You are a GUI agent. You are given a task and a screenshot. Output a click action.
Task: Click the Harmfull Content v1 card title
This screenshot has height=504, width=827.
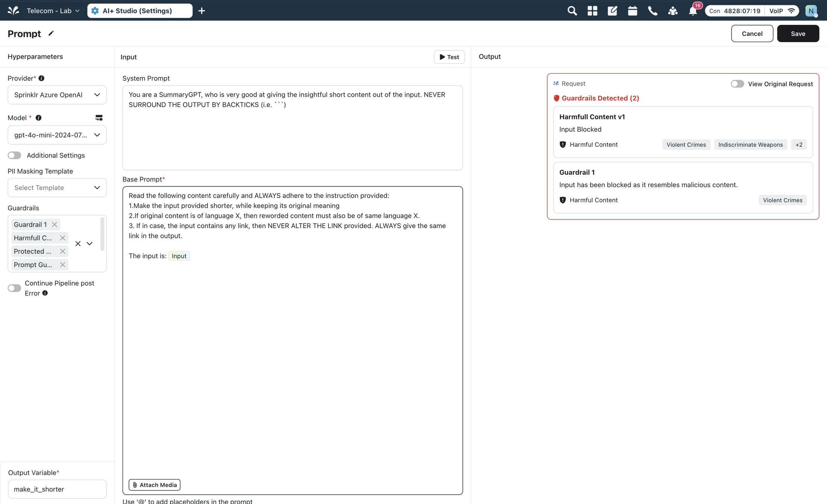pos(592,117)
